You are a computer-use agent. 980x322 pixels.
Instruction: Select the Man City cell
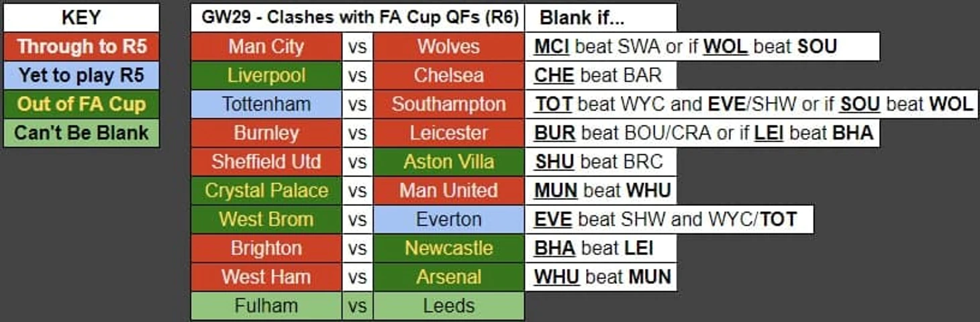[x=266, y=47]
